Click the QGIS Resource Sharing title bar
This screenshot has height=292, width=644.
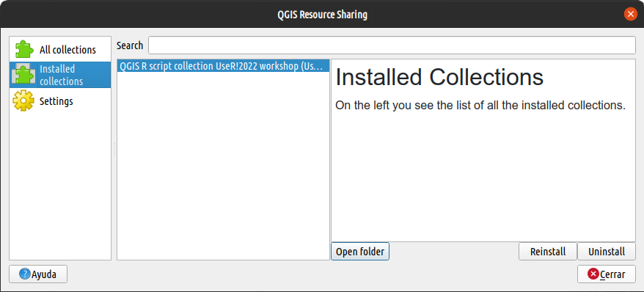click(x=322, y=15)
